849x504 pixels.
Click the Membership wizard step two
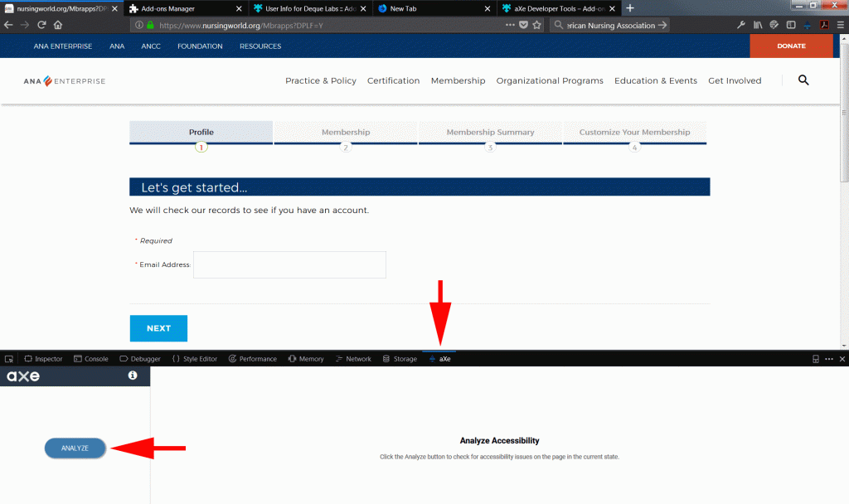point(345,131)
